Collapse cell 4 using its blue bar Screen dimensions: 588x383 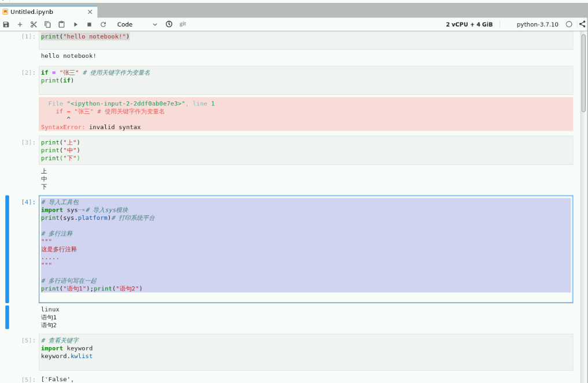point(8,249)
